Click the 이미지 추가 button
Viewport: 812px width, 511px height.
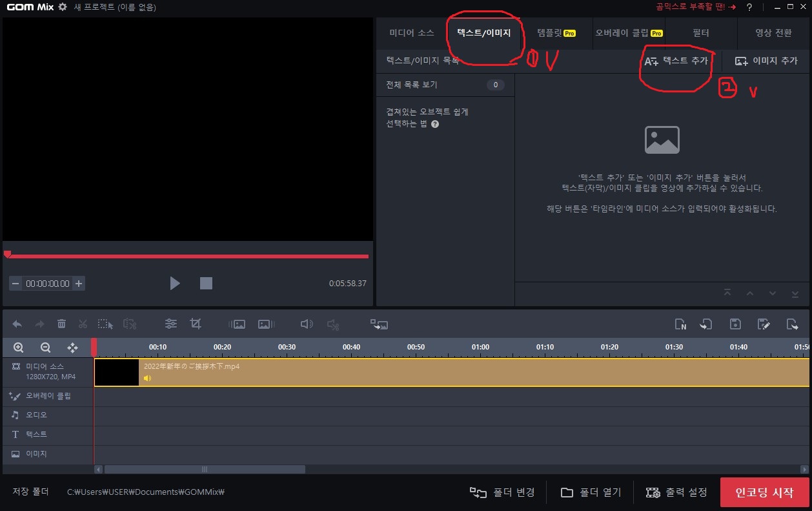(x=766, y=61)
